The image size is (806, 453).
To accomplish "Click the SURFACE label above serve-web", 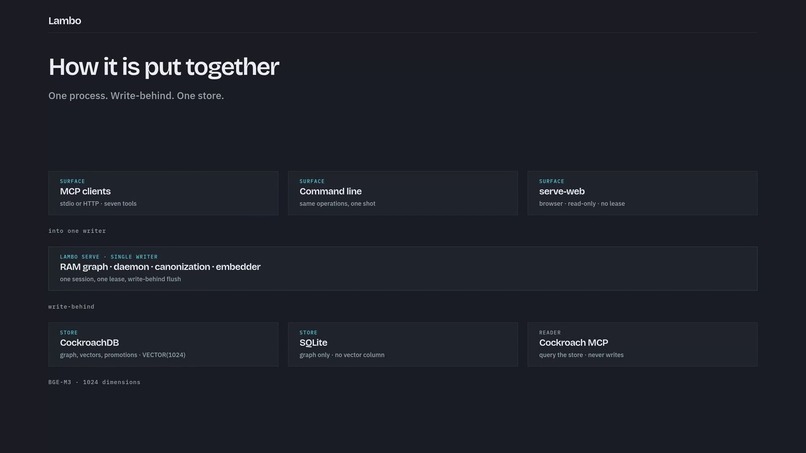I will pos(552,182).
